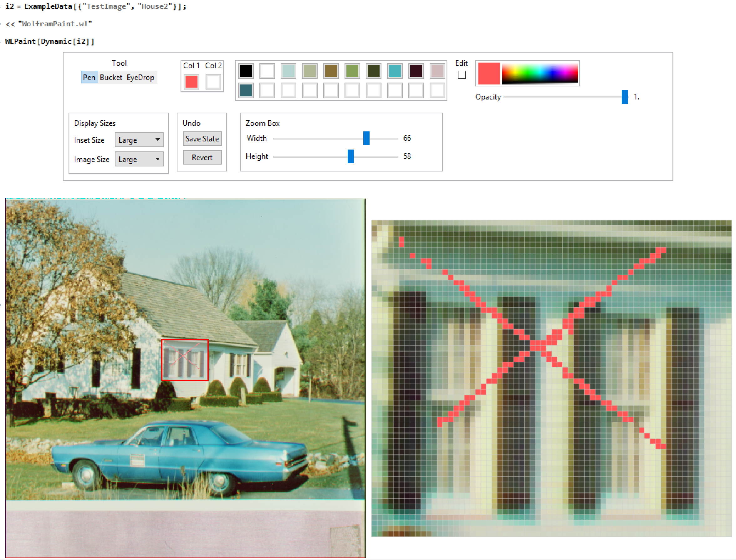Click the red Col 1 swatch
The image size is (736, 560).
coord(191,82)
